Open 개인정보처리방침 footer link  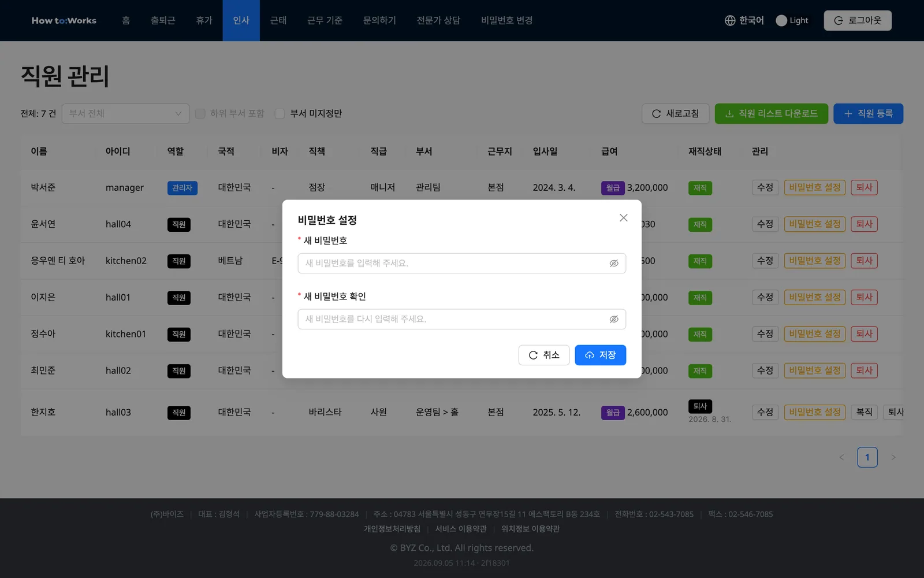click(392, 529)
